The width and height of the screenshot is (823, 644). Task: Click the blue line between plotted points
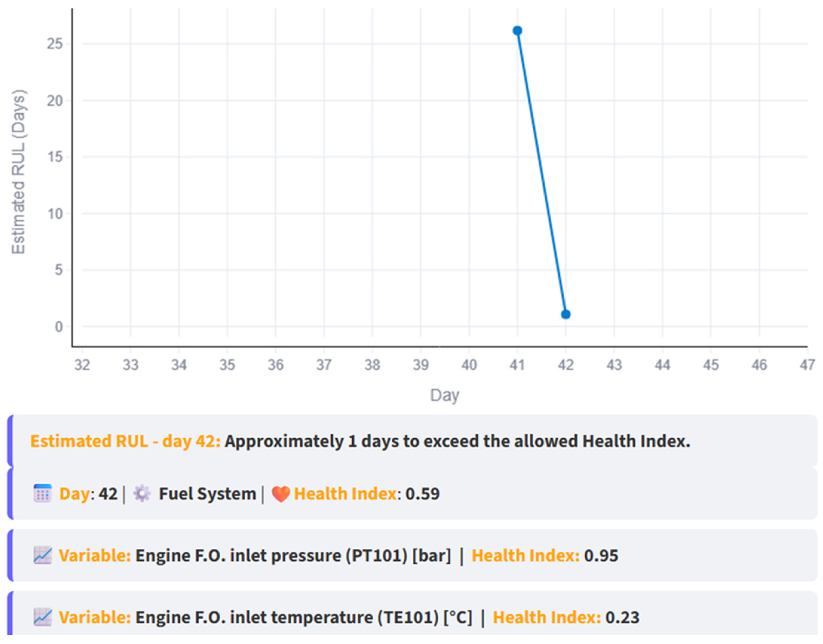pos(541,172)
